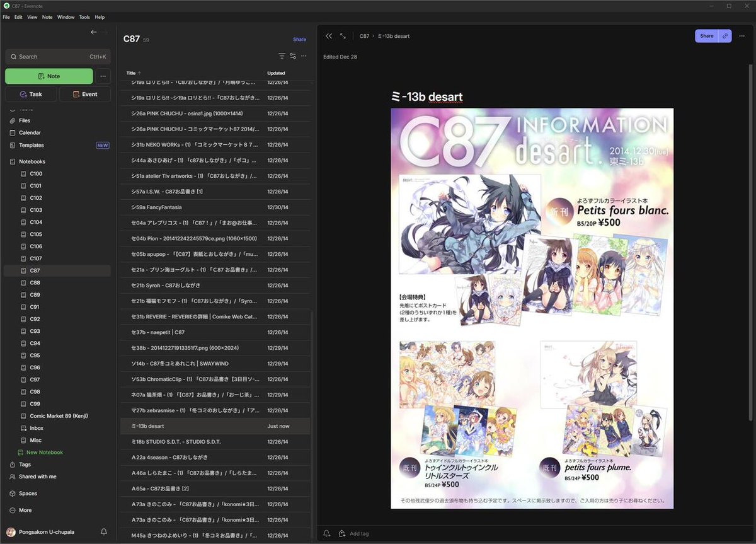Screen dimensions: 756x544
Task: Open more creation options next to Note
Action: coord(103,76)
